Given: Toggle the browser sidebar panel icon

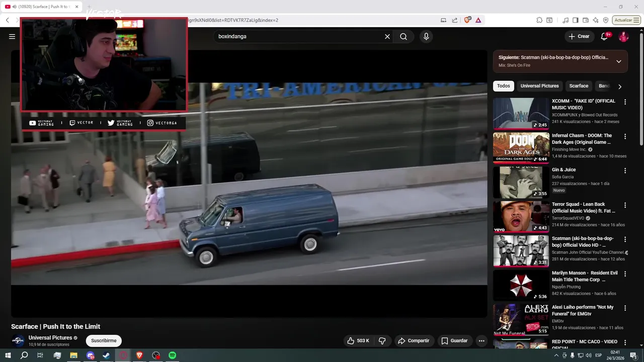Looking at the screenshot, I should tap(576, 20).
